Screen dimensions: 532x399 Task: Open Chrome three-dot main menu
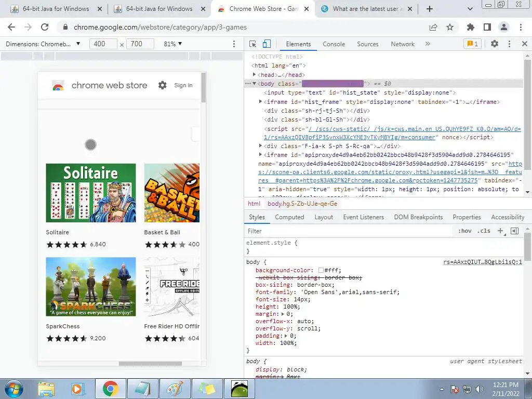coord(521,27)
